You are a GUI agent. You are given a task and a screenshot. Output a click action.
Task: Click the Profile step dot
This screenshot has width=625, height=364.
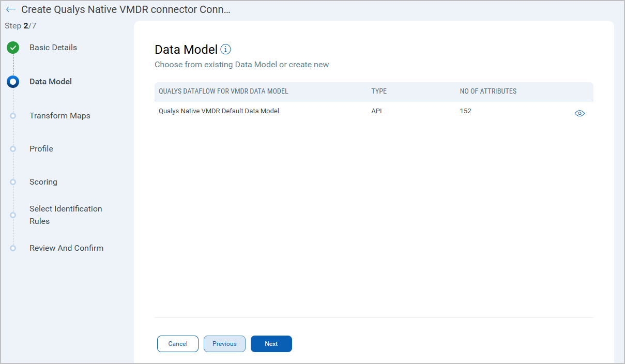(13, 149)
